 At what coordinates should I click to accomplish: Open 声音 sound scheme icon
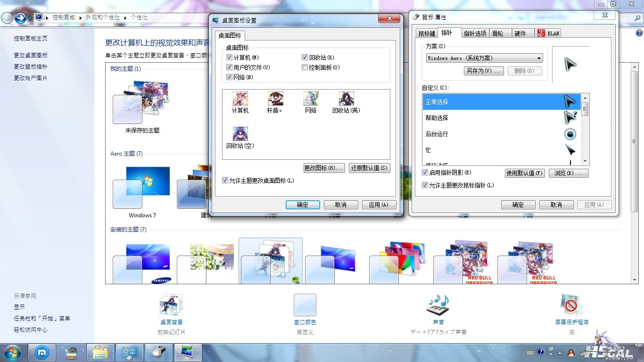438,305
